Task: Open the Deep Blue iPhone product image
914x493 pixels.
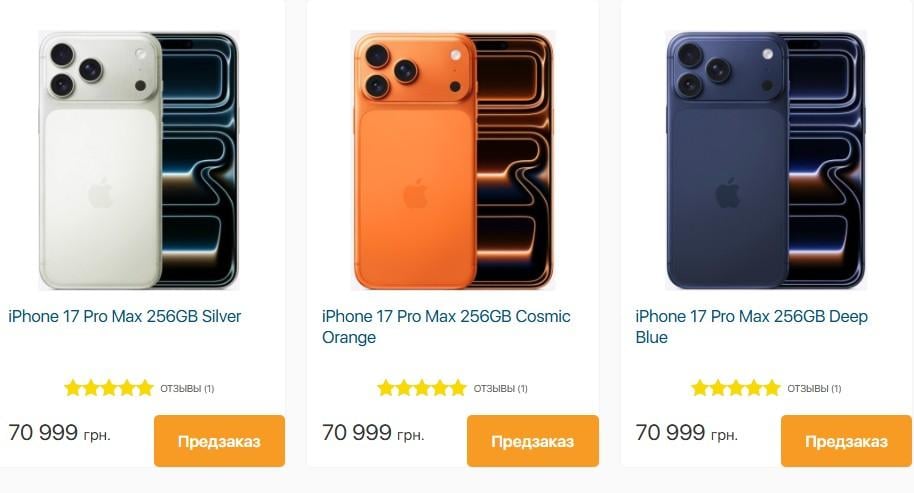Action: point(766,160)
